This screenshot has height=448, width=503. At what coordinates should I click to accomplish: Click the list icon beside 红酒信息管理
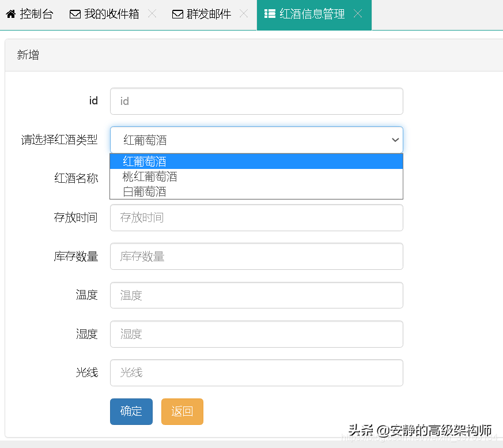pos(270,14)
